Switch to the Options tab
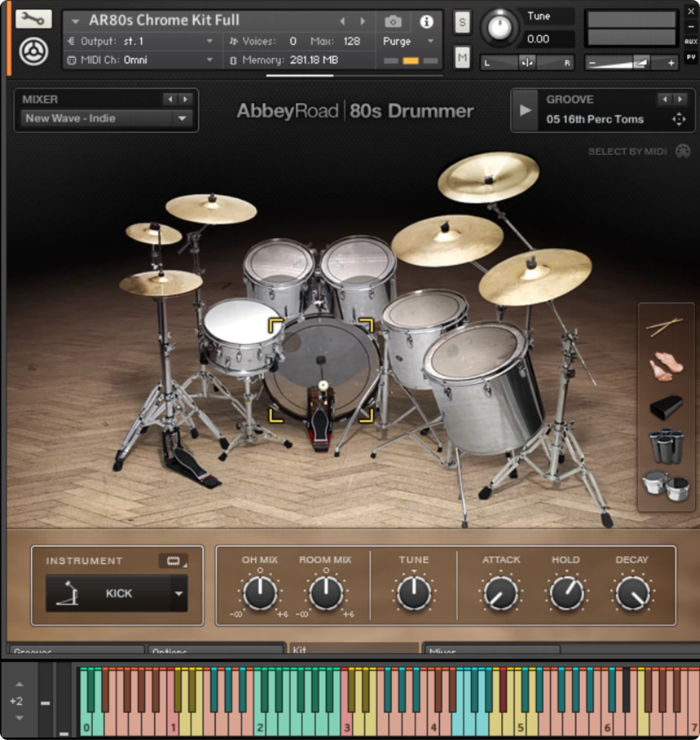This screenshot has width=700, height=740. point(215,650)
